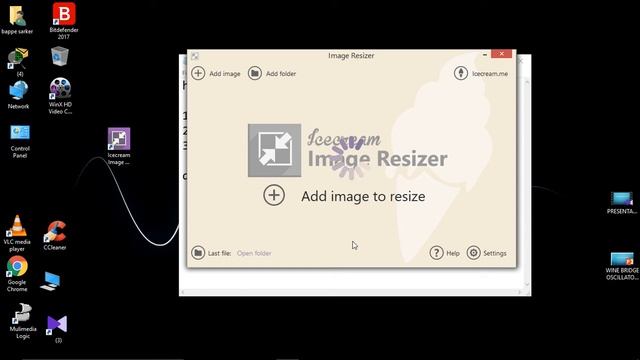640x360 pixels.
Task: Select the VLC media player icon
Action: [x=17, y=233]
